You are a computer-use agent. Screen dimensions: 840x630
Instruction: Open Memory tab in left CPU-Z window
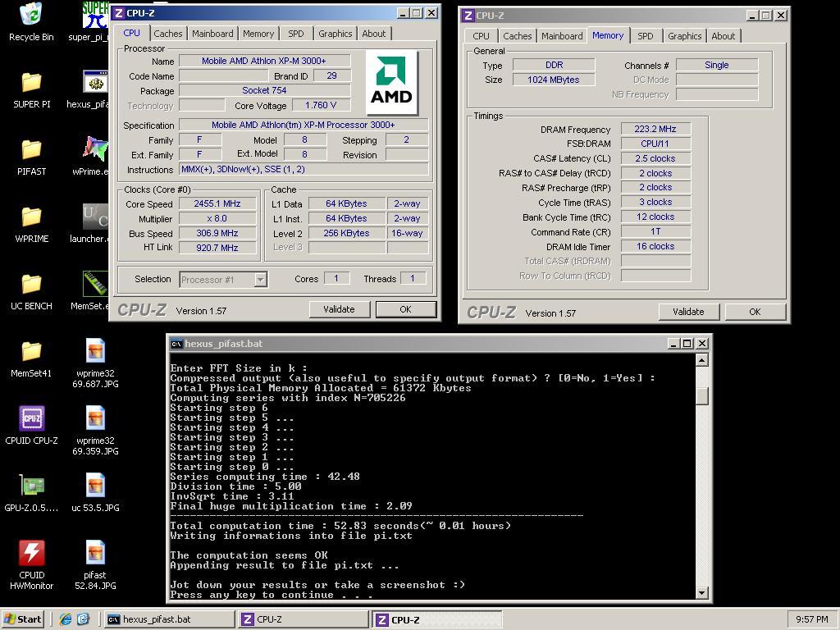point(258,34)
